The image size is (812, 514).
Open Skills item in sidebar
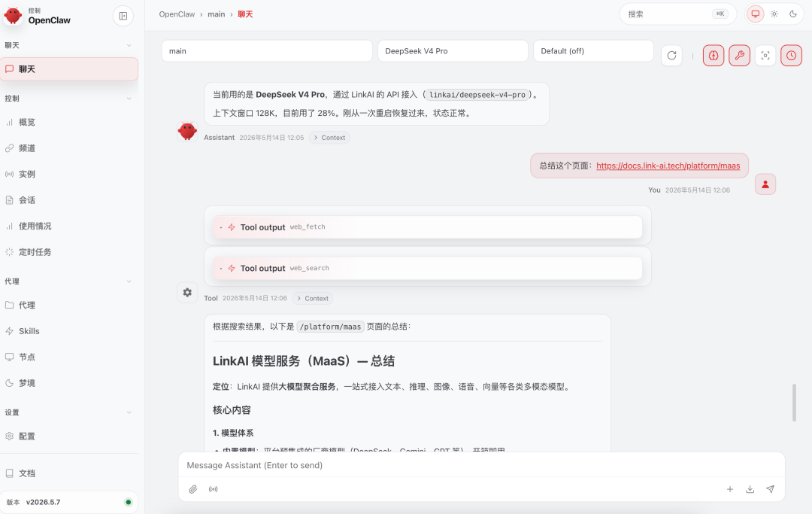(x=69, y=331)
